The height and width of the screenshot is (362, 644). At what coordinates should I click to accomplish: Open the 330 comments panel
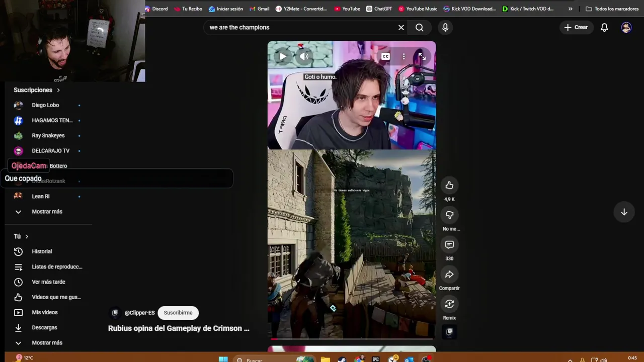tap(449, 245)
